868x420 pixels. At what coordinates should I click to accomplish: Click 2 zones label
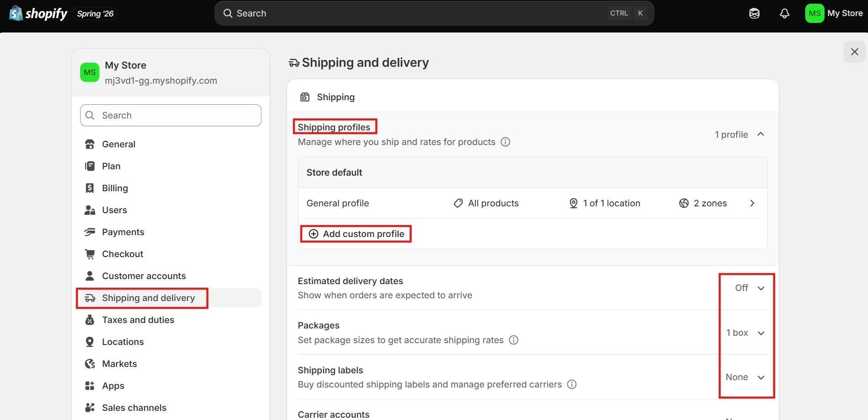tap(703, 203)
